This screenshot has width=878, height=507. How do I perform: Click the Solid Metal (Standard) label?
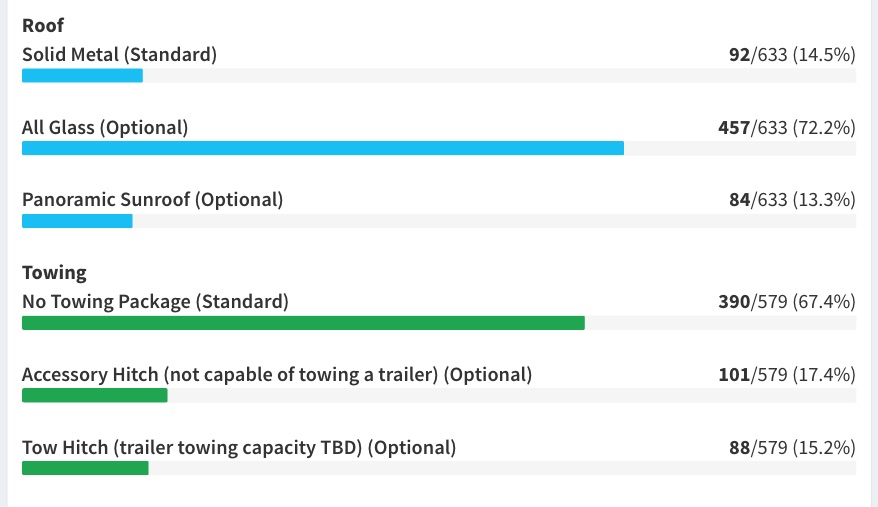click(x=119, y=55)
